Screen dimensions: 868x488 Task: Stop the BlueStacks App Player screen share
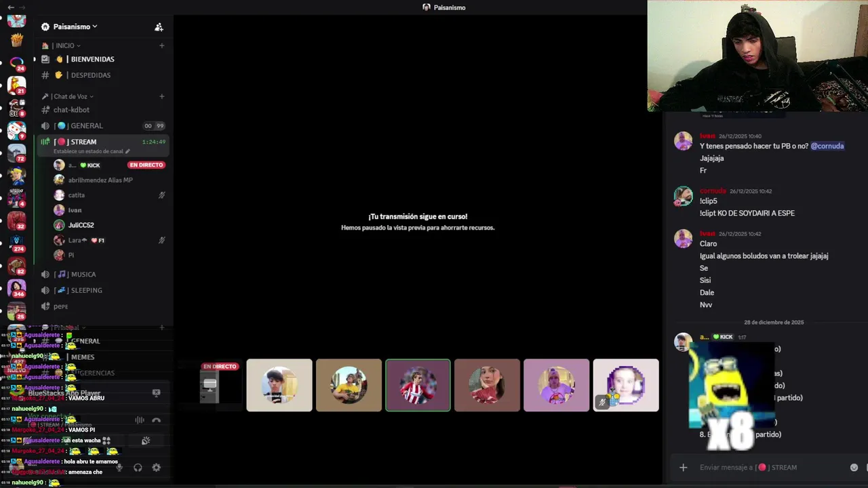[156, 392]
